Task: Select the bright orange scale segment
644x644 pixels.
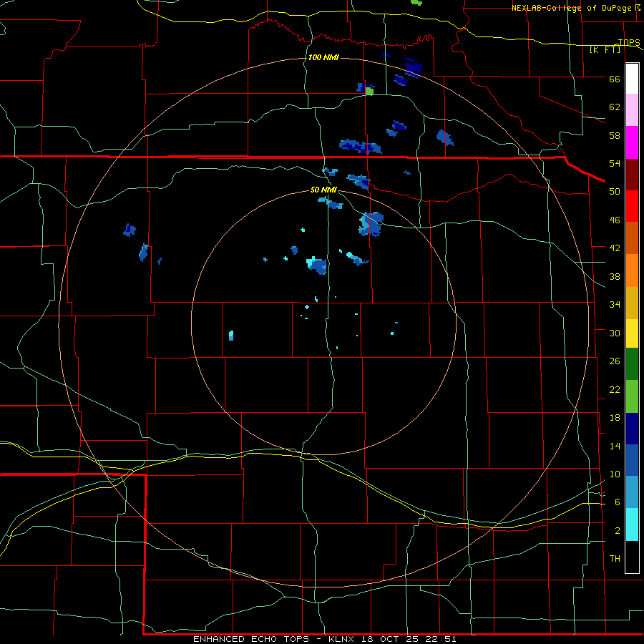Action: coord(632,270)
